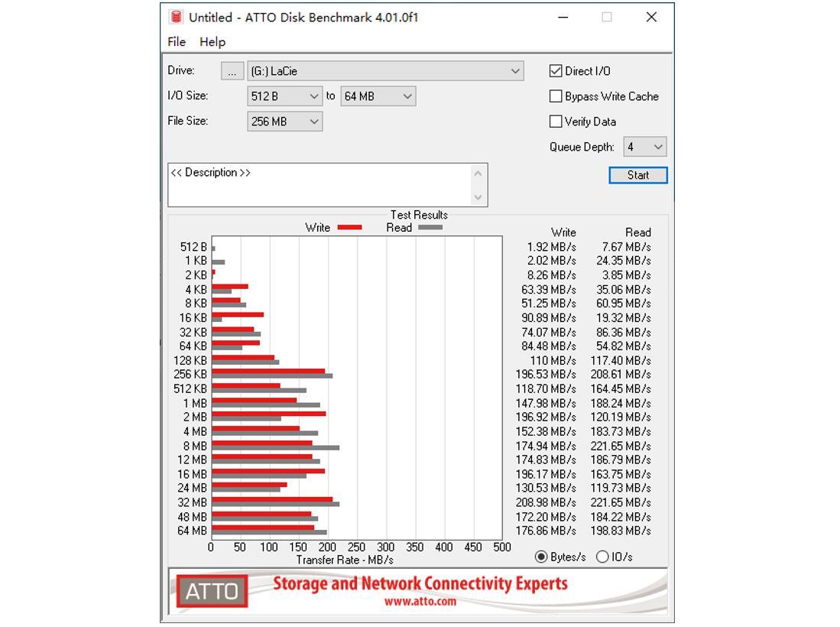
Task: Click the '512 B' row label in chart
Action: point(193,247)
